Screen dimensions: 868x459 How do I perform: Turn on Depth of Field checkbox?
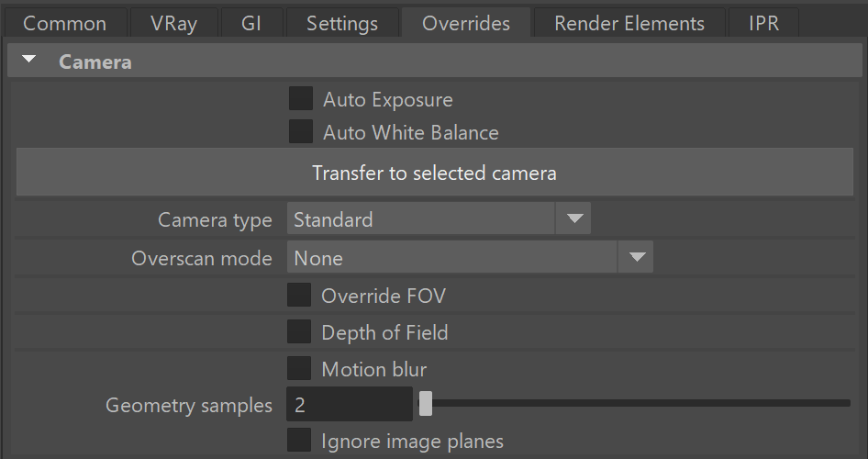tap(299, 331)
